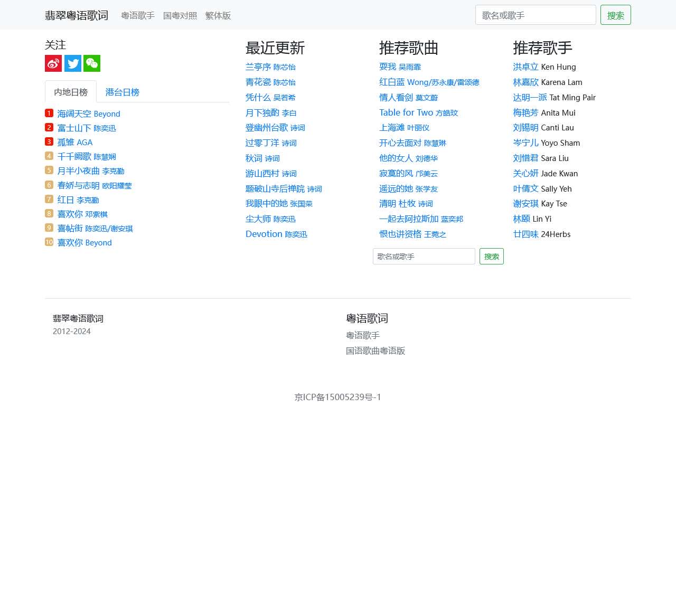This screenshot has height=616, width=676.
Task: Go to 翡翠粤语歌词 home logo
Action: coord(77,15)
